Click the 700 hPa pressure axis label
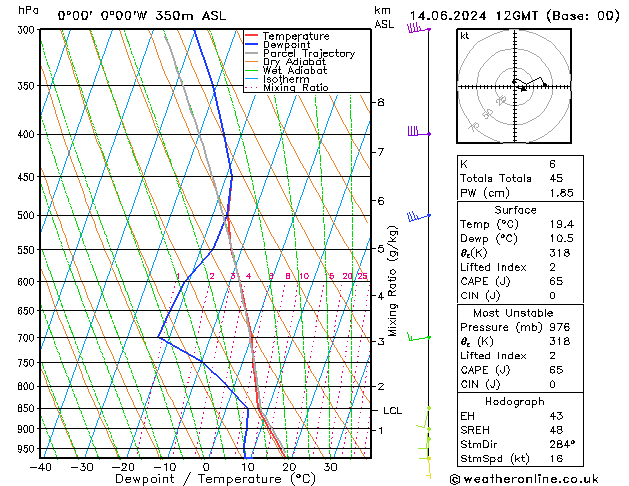 28,338
